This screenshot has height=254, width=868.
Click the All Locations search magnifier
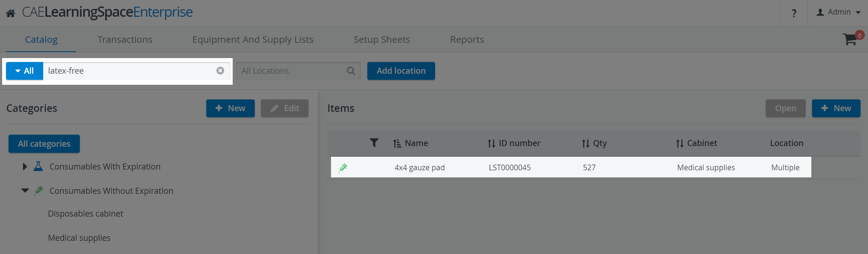pyautogui.click(x=351, y=71)
